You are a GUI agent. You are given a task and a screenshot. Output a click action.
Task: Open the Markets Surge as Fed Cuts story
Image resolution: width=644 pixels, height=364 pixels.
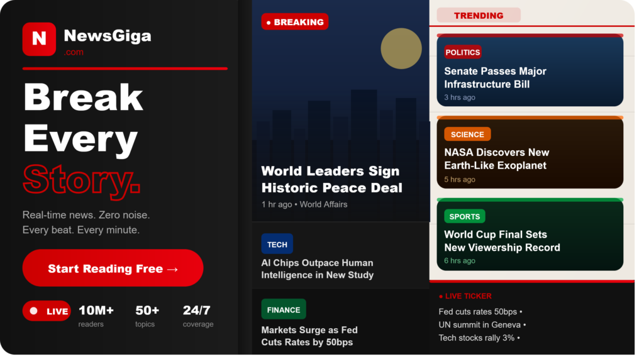click(x=309, y=336)
